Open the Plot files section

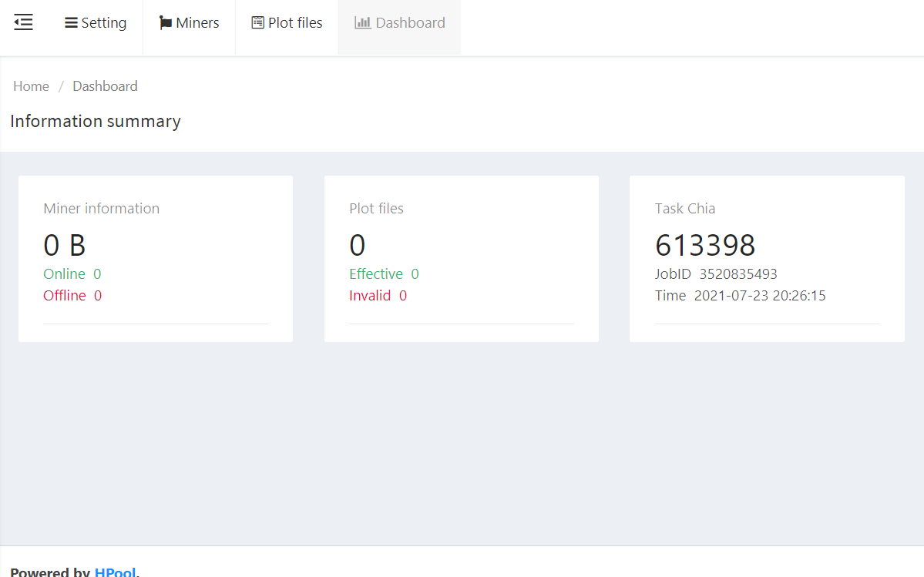(286, 22)
